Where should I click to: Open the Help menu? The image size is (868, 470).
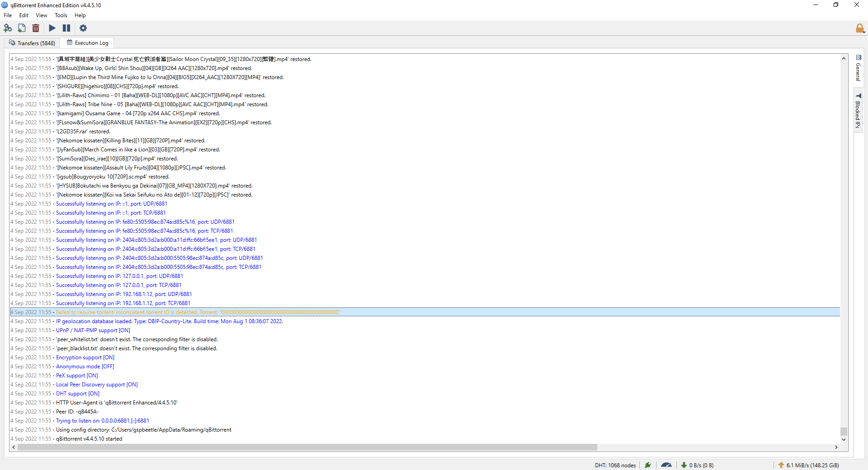point(80,15)
